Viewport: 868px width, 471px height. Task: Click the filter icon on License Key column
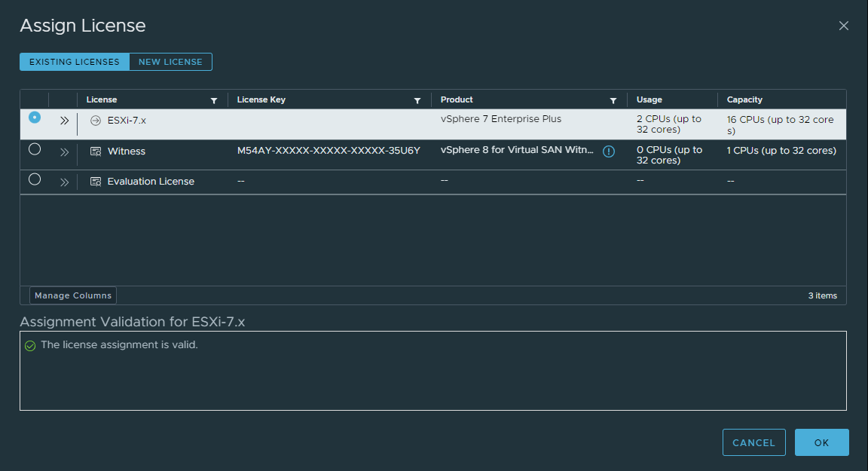pyautogui.click(x=417, y=99)
